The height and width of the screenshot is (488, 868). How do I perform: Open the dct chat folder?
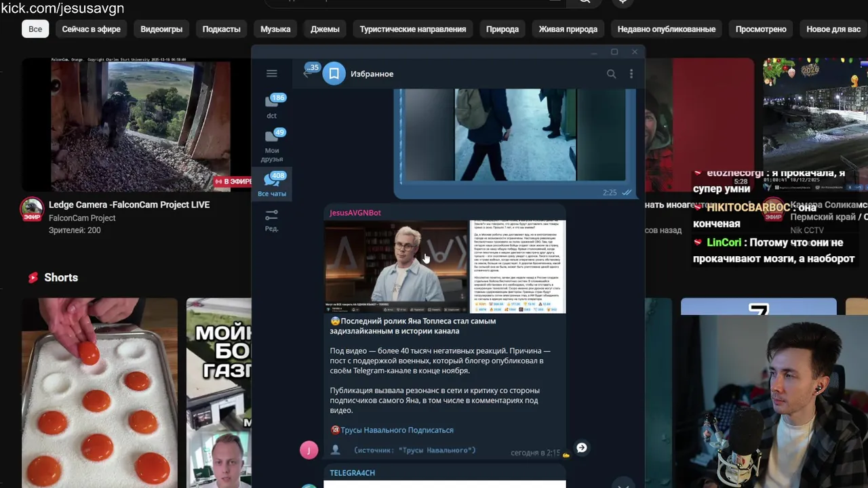[x=272, y=106]
